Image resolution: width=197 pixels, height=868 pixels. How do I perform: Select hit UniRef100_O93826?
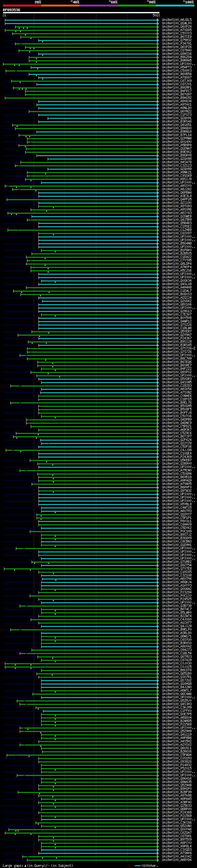(x=177, y=761)
